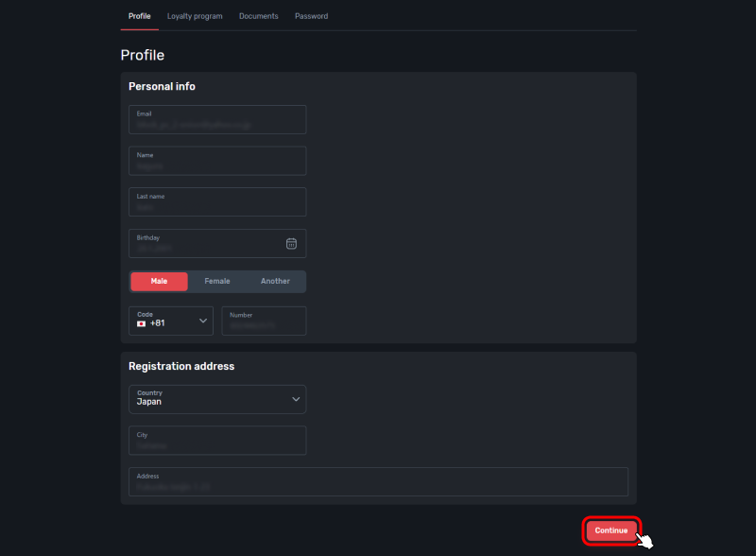Open the Country dropdown showing Japan
This screenshot has width=756, height=556.
click(x=217, y=399)
